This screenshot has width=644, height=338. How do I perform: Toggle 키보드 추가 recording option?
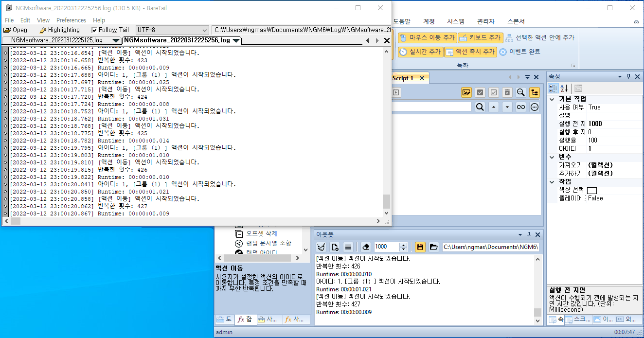pyautogui.click(x=480, y=37)
